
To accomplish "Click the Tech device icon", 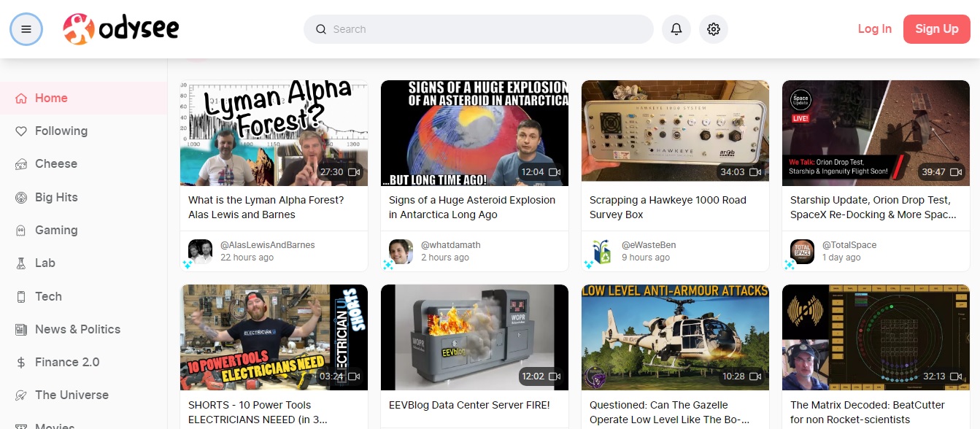I will pyautogui.click(x=21, y=297).
